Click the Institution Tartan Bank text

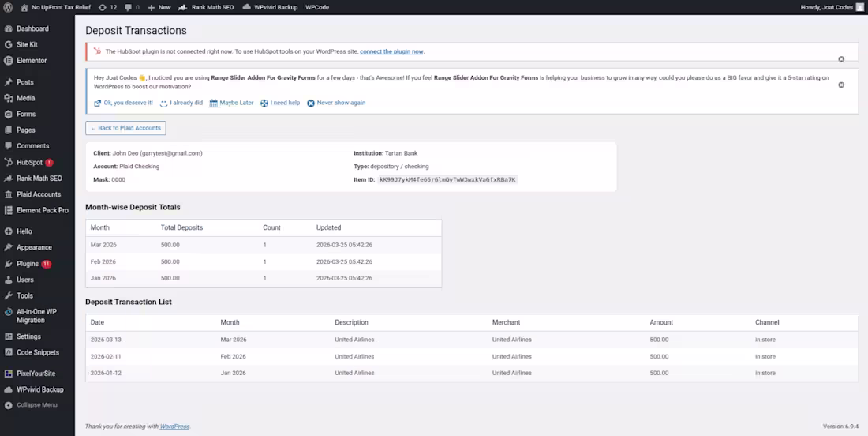point(385,153)
